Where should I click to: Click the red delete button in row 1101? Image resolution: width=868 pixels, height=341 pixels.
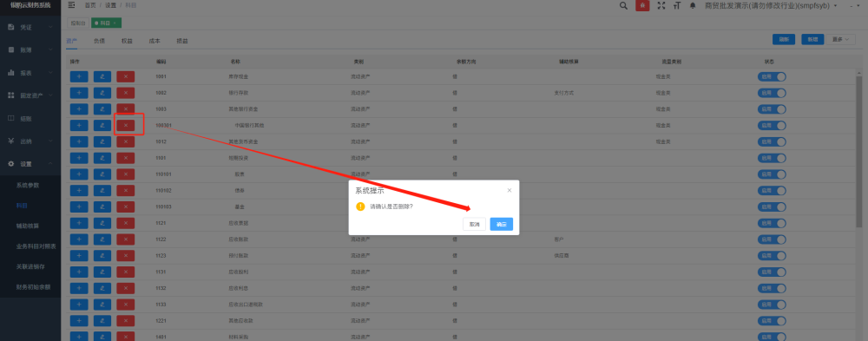[x=126, y=158]
